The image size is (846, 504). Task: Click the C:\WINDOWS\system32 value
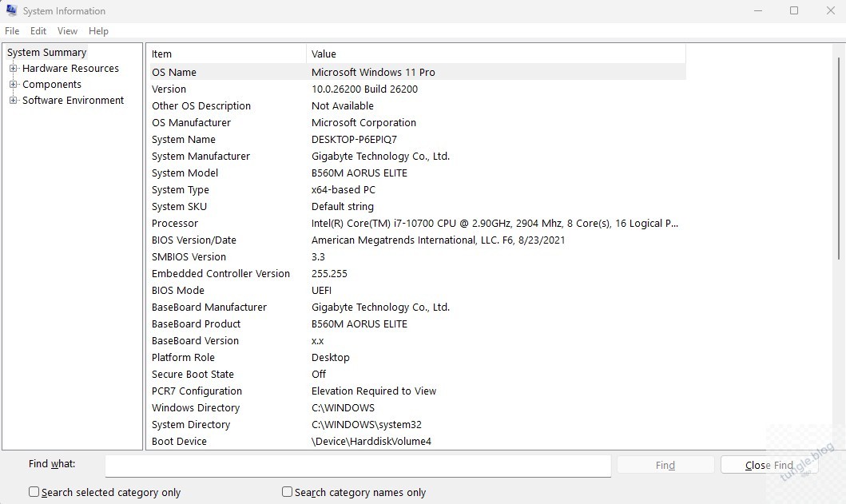(367, 423)
